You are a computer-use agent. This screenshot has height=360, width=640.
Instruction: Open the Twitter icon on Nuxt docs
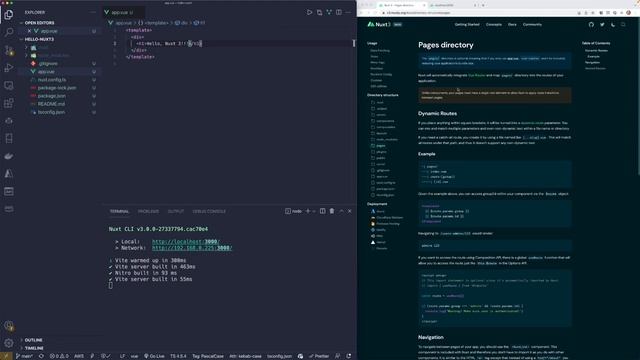[602, 24]
